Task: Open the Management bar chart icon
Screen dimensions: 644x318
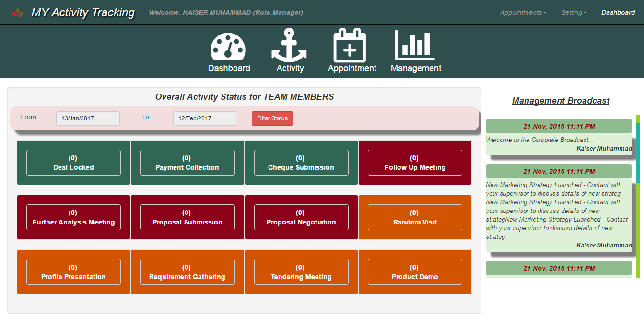Action: pyautogui.click(x=415, y=46)
